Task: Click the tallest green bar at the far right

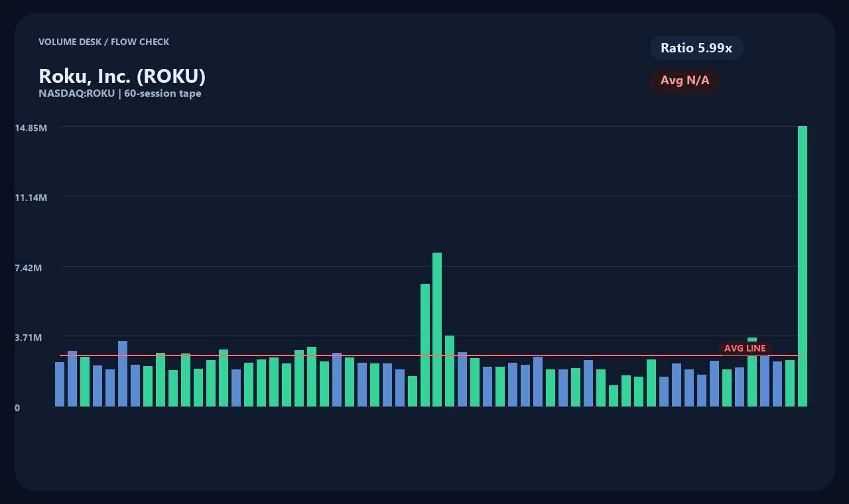Action: pos(803,266)
